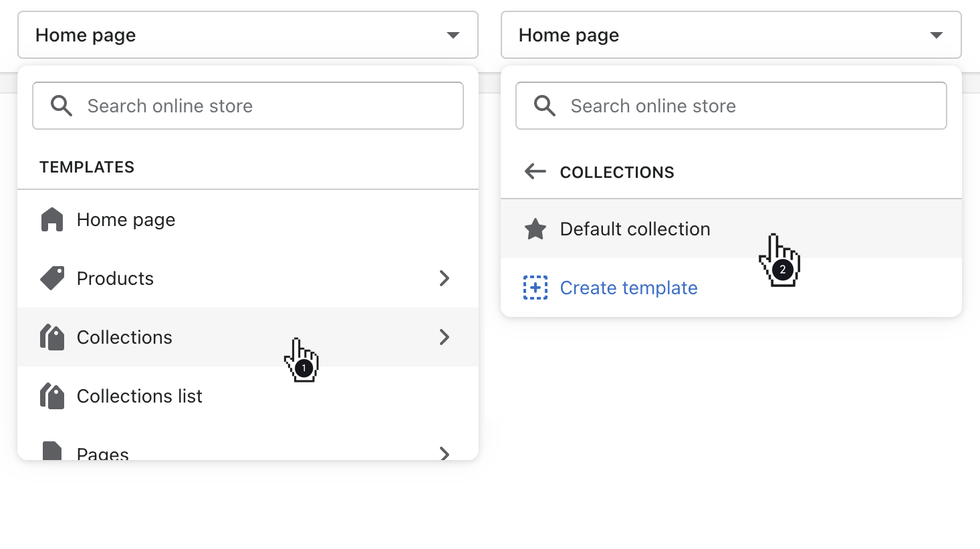The width and height of the screenshot is (980, 549).
Task: Click the Collections list icon
Action: coord(52,396)
